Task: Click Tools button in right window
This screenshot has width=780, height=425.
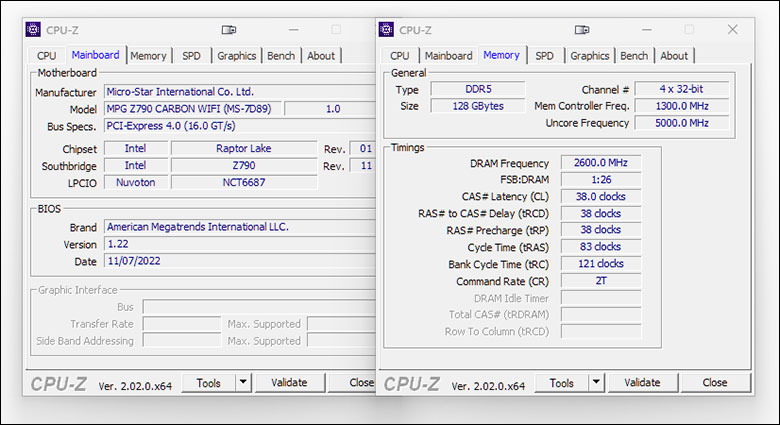Action: (562, 383)
